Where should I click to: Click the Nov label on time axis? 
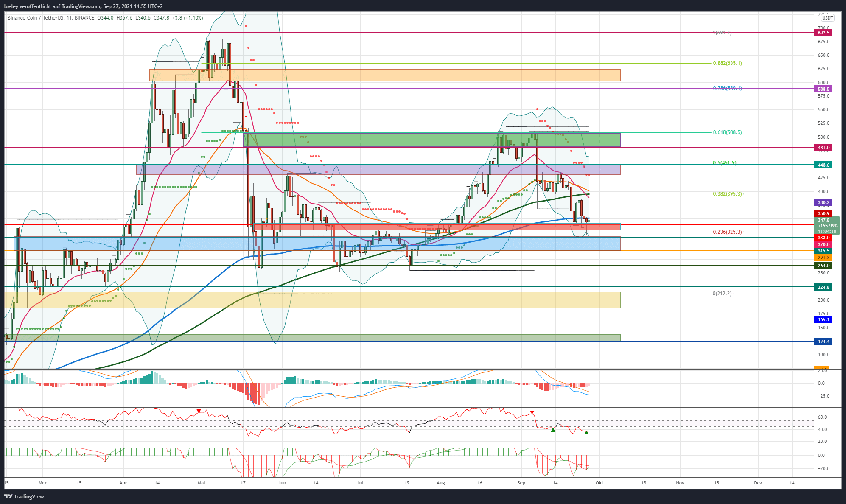click(x=680, y=483)
